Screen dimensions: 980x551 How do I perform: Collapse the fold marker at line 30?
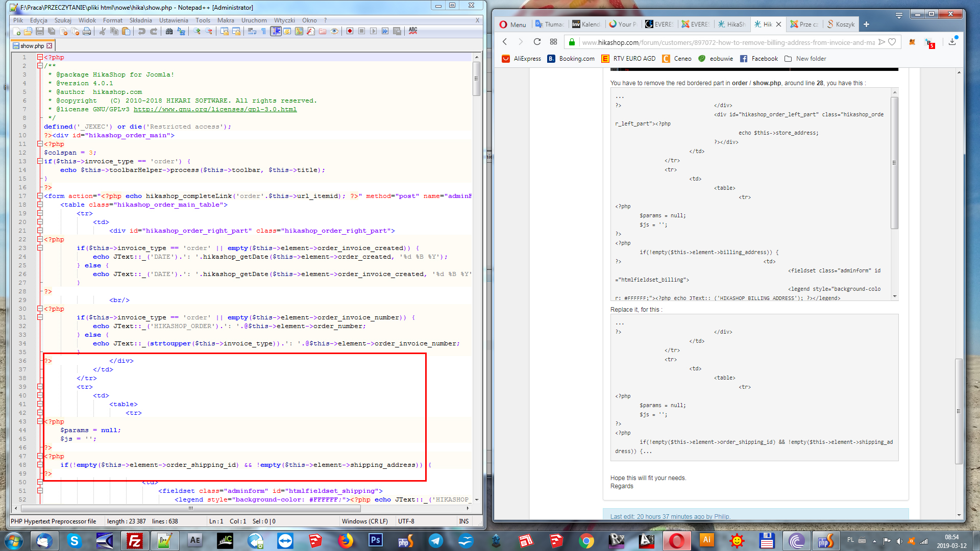(40, 309)
